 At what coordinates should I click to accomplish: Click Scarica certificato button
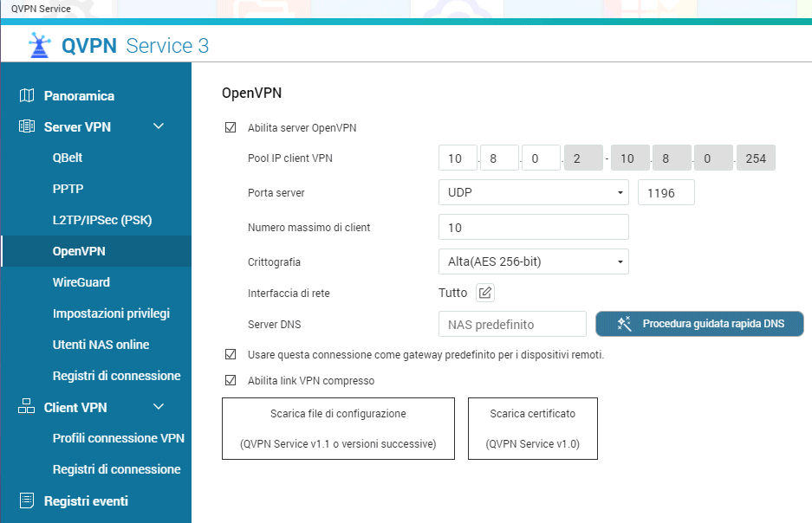533,429
